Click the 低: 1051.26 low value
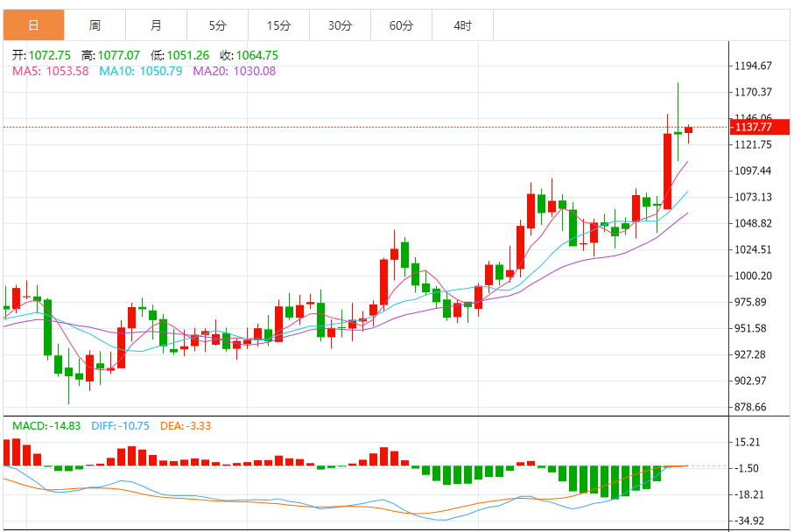The height and width of the screenshot is (532, 794). click(179, 55)
